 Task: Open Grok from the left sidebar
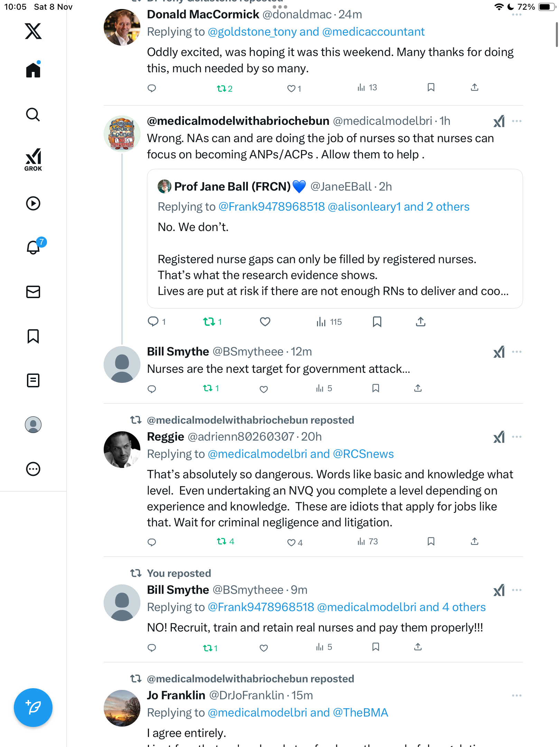pos(33,159)
